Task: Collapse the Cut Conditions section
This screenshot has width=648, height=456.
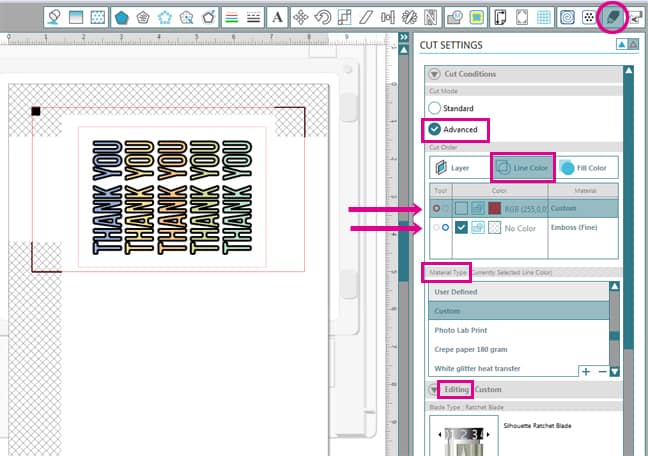Action: [x=434, y=74]
